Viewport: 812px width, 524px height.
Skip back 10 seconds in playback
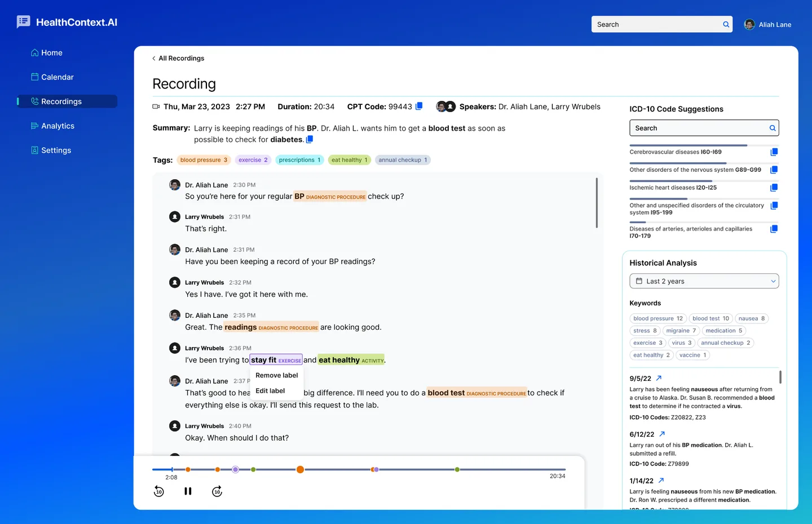click(158, 491)
